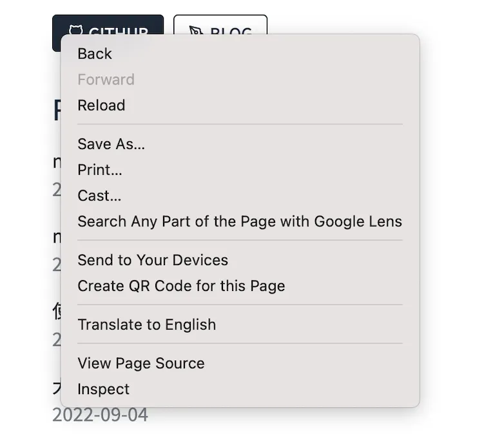
Task: Choose Back in the context menu
Action: click(95, 54)
